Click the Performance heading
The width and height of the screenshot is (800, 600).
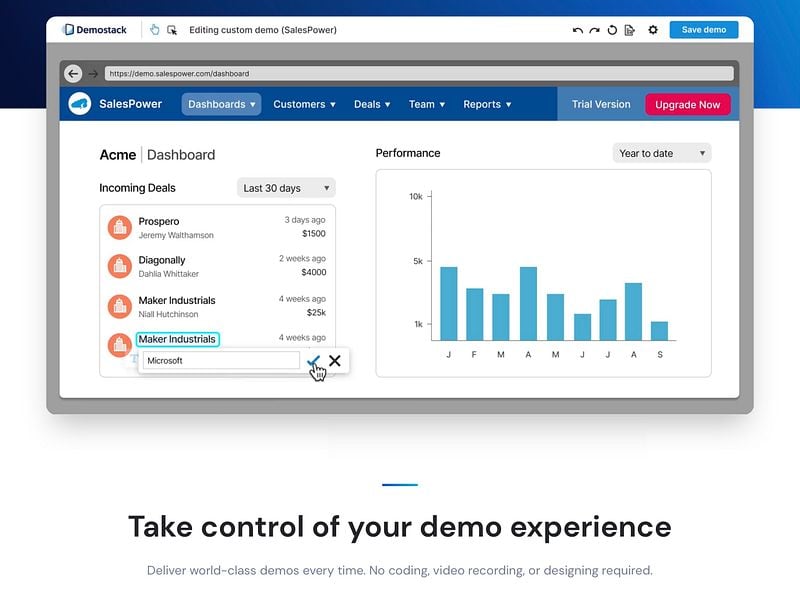click(408, 153)
